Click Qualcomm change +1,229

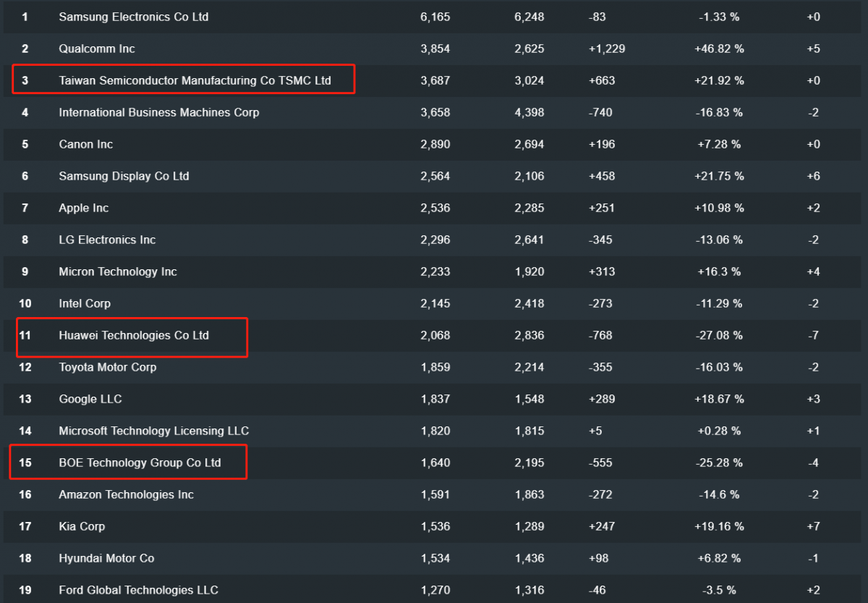click(607, 49)
